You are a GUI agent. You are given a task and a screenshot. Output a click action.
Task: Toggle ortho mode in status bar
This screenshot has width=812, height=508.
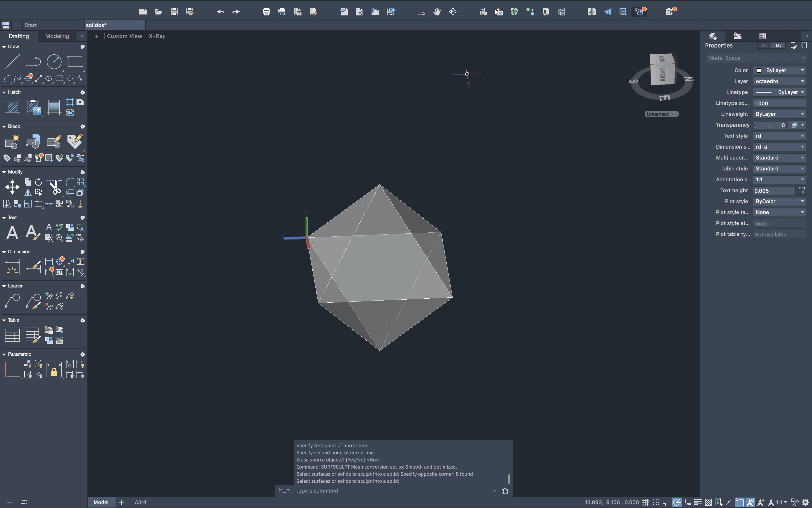(666, 502)
